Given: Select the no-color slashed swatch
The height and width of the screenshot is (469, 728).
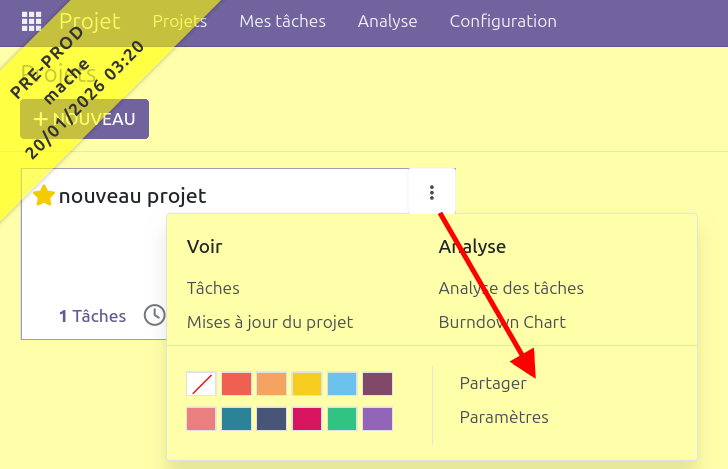Looking at the screenshot, I should [x=201, y=384].
